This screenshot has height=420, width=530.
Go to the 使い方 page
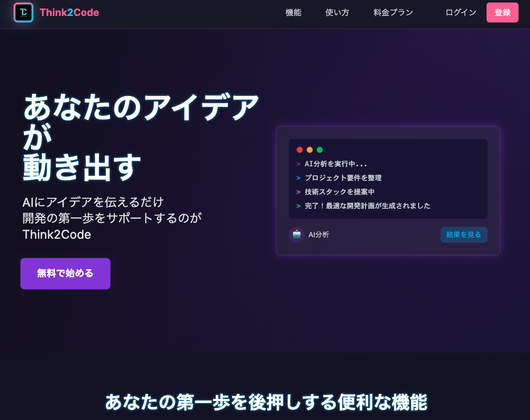[x=337, y=12]
